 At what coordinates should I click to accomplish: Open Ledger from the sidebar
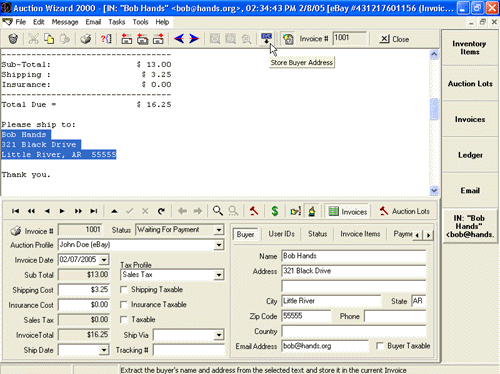click(x=470, y=155)
